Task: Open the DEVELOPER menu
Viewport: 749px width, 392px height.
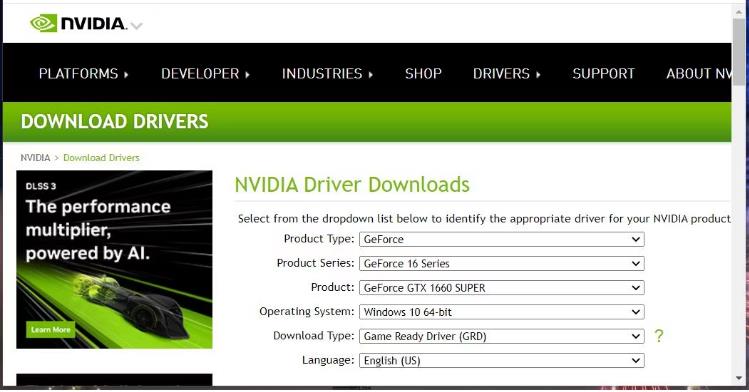Action: click(205, 74)
